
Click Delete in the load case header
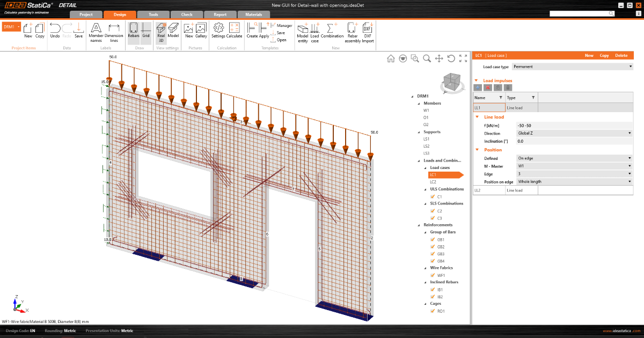coord(621,55)
